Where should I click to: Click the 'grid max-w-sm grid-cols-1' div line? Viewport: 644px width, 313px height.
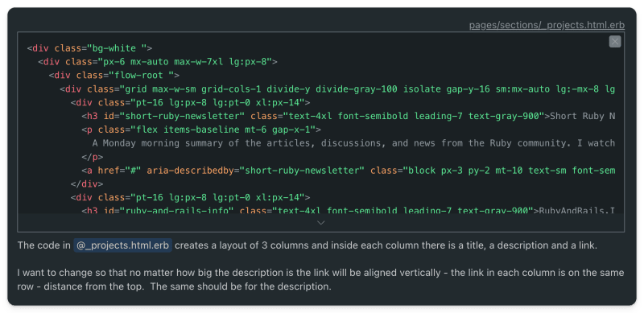click(x=337, y=89)
